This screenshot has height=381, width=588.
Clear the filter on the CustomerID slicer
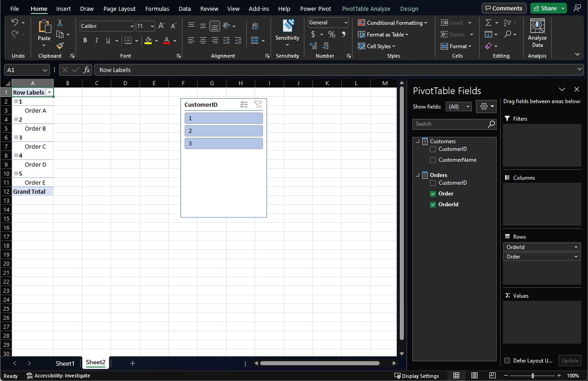pos(258,104)
